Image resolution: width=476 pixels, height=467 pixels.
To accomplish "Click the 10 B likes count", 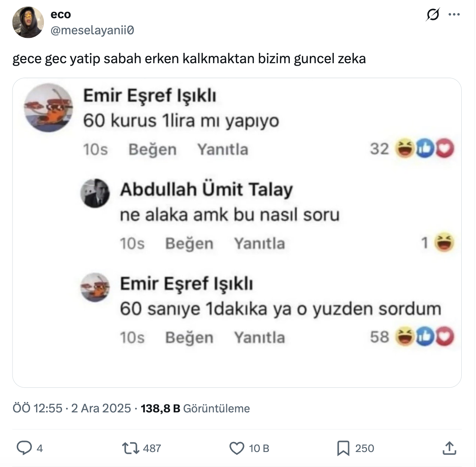I will [259, 448].
